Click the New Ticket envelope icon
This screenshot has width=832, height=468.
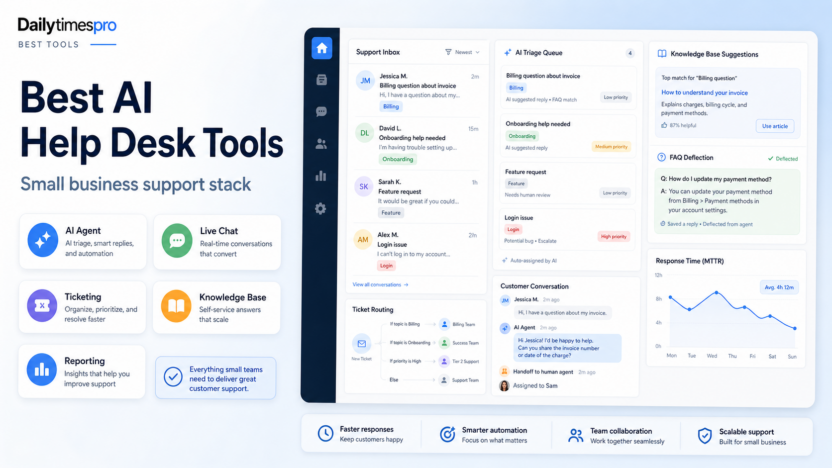361,344
